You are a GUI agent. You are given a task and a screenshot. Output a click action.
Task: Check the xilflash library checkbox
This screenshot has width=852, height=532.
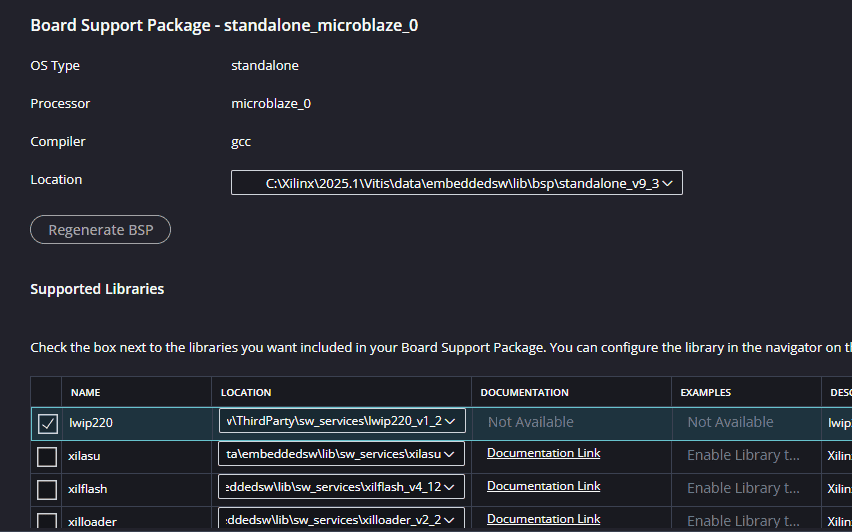click(x=47, y=490)
